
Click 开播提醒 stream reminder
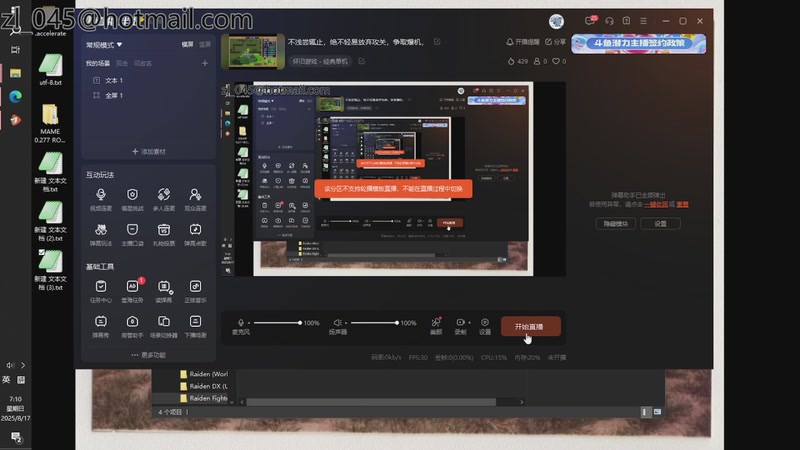[x=522, y=42]
